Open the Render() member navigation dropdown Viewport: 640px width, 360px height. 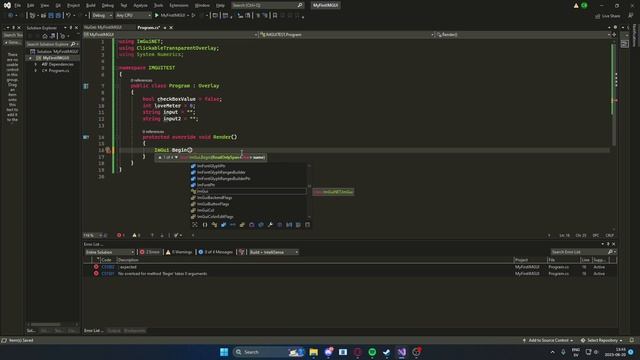tap(523, 35)
